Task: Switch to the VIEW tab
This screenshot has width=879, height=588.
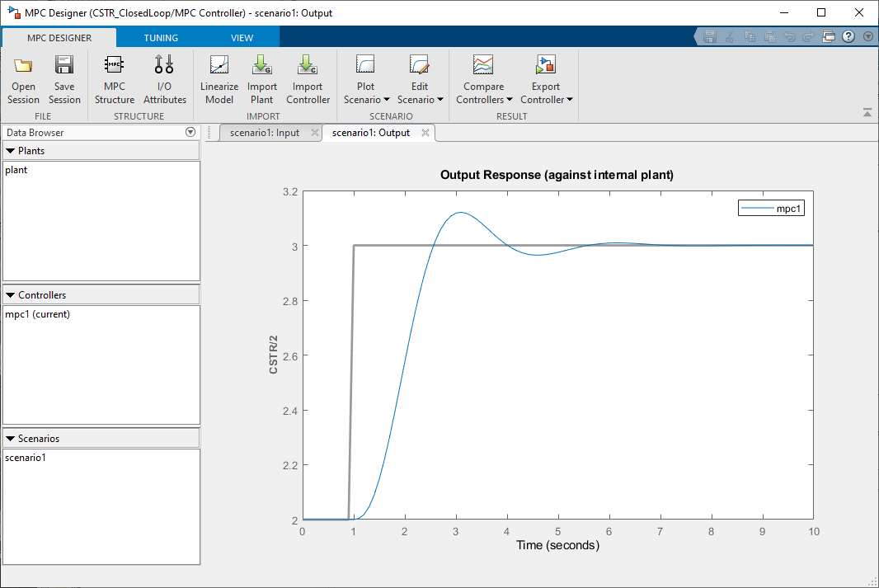Action: 242,38
